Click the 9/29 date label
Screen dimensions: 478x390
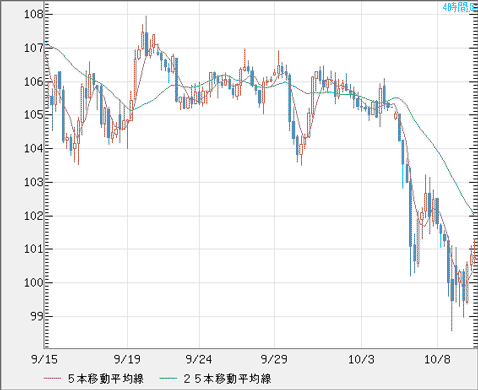click(x=274, y=360)
